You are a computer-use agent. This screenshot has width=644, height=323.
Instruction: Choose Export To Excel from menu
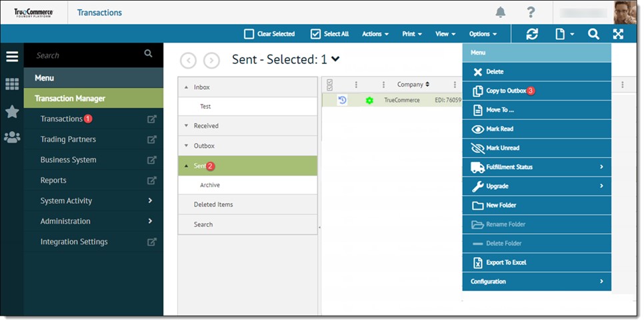pyautogui.click(x=506, y=262)
